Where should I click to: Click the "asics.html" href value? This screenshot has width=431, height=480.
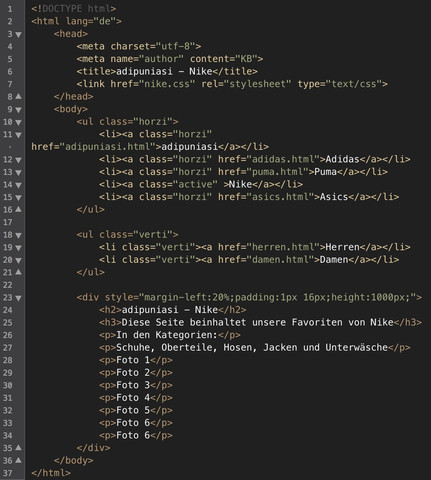pyautogui.click(x=280, y=197)
